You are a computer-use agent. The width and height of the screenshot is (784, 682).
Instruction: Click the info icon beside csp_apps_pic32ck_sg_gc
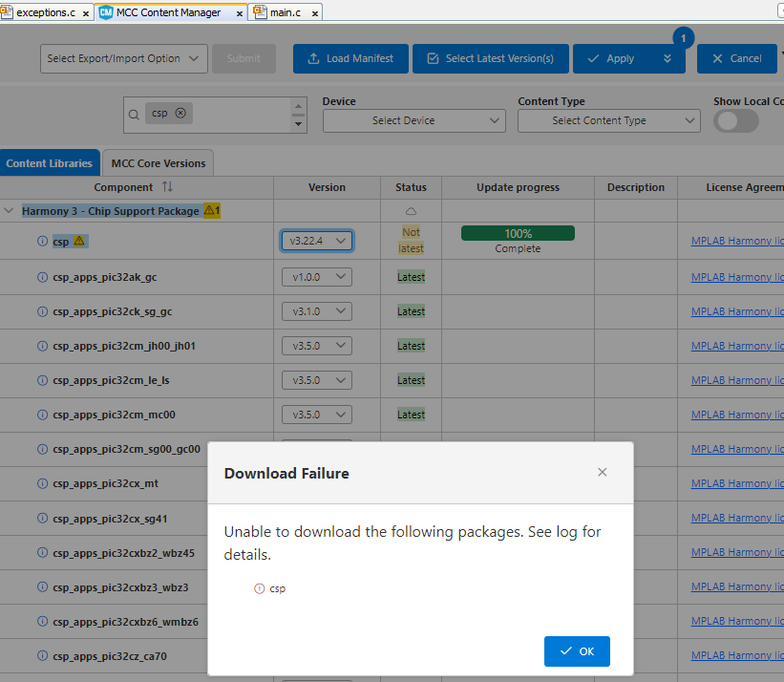[x=43, y=311]
